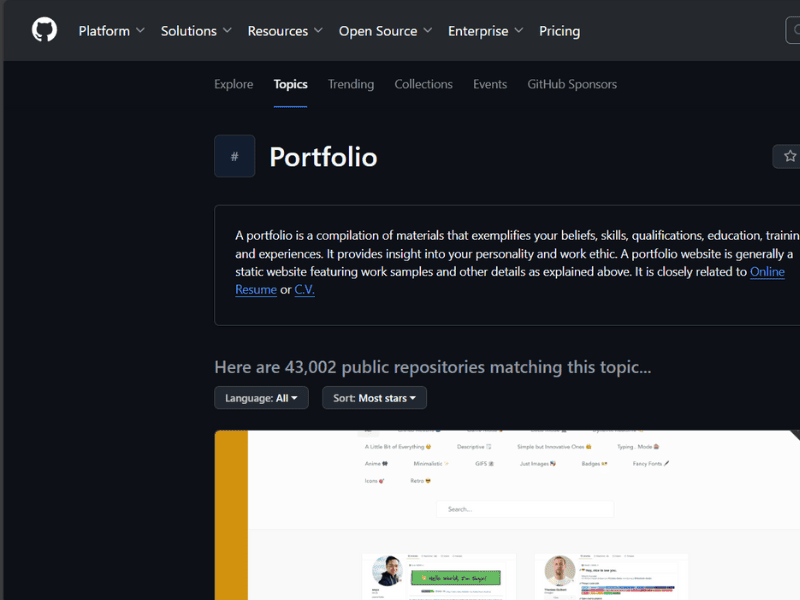The width and height of the screenshot is (800, 600).
Task: Go to the Collections tab
Action: pyautogui.click(x=423, y=84)
